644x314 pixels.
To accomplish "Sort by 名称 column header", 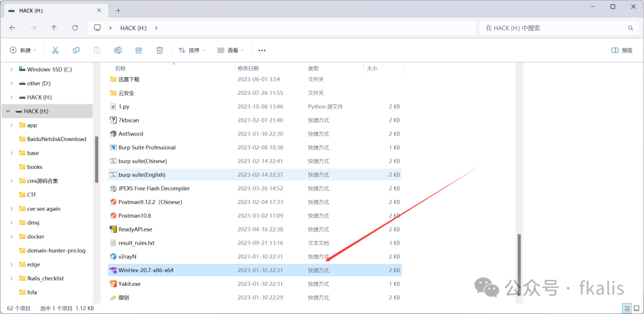I will pos(120,68).
